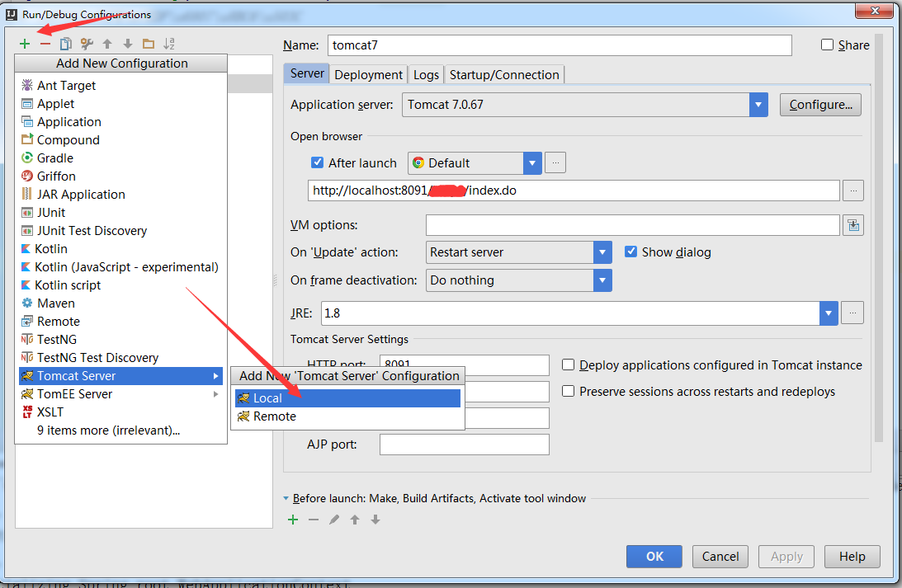Open On frame deactivation Do nothing dropdown

pyautogui.click(x=602, y=280)
